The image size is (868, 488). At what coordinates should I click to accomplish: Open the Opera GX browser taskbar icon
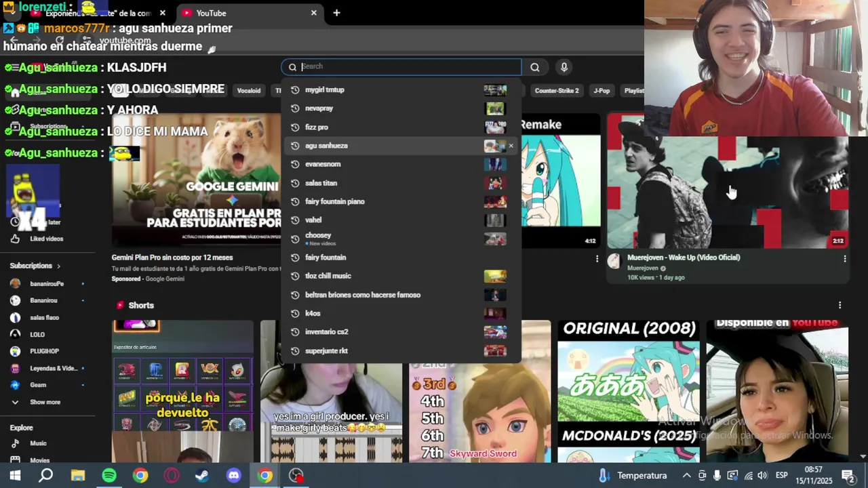click(x=171, y=476)
